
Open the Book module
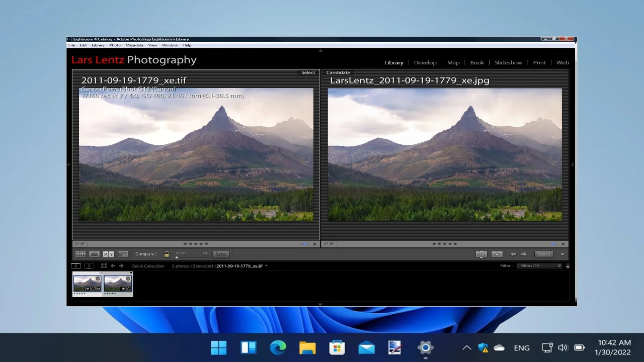(477, 63)
